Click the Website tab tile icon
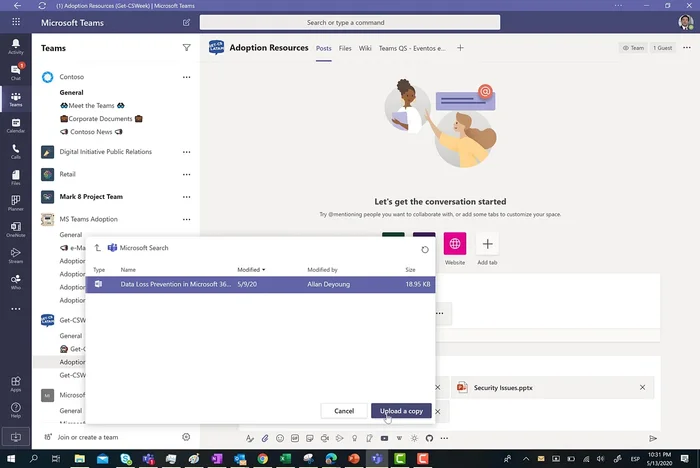The width and height of the screenshot is (700, 468). pos(455,244)
